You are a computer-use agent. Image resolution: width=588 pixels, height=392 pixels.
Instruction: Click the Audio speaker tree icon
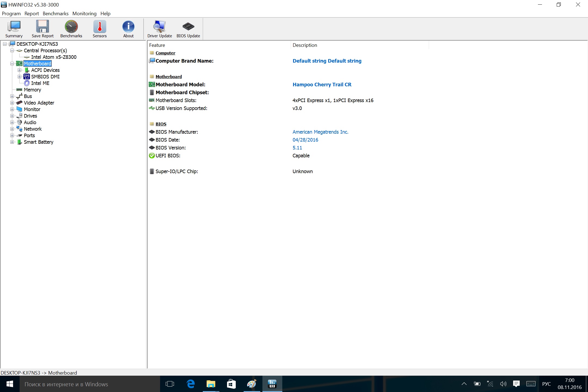[x=19, y=122]
